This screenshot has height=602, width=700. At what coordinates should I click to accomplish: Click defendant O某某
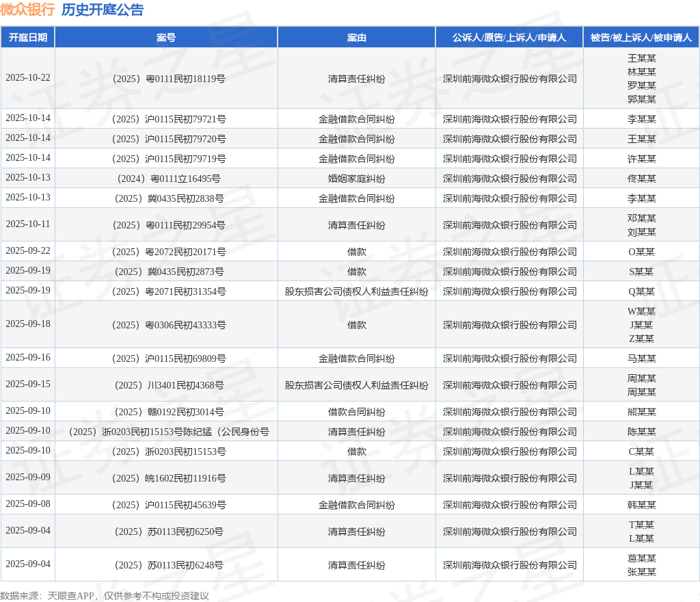641,252
